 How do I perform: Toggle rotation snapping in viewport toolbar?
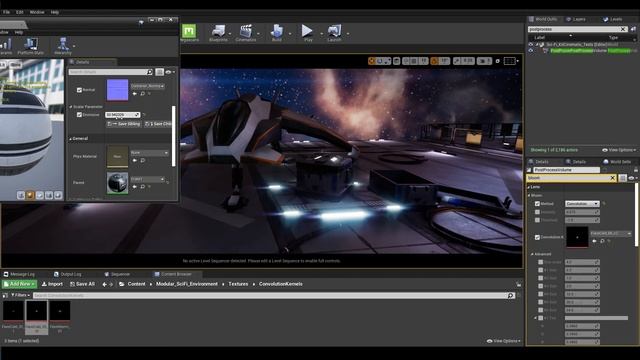(x=435, y=61)
